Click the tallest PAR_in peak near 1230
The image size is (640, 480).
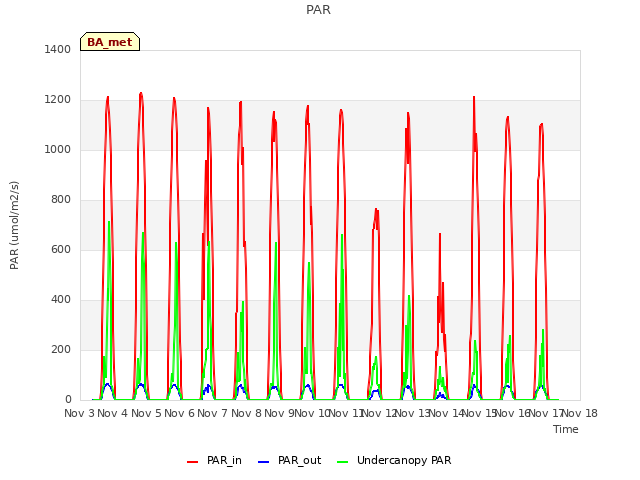tap(141, 93)
